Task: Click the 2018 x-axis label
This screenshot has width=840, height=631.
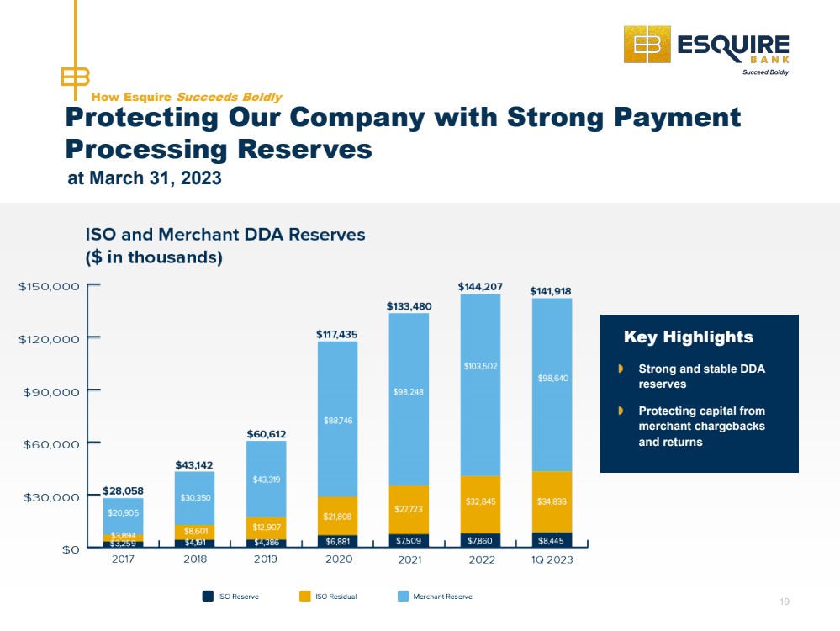Action: [x=195, y=559]
